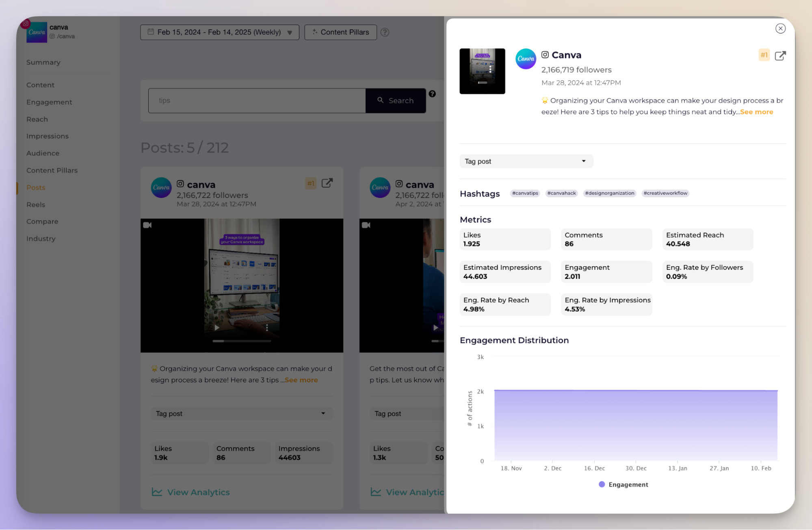
Task: Click Instagram icon beside Canva panel title
Action: (x=545, y=54)
